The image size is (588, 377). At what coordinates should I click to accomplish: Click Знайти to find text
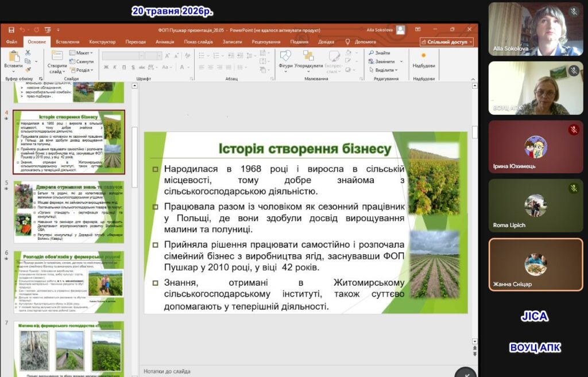coord(380,53)
